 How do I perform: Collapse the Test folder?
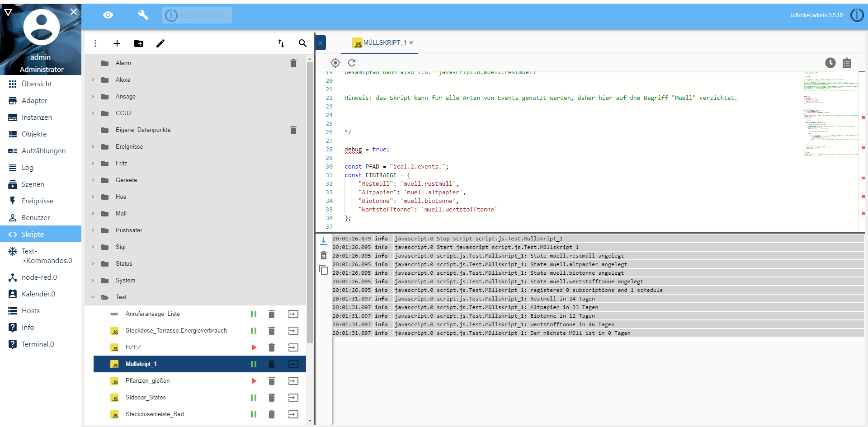tap(93, 297)
